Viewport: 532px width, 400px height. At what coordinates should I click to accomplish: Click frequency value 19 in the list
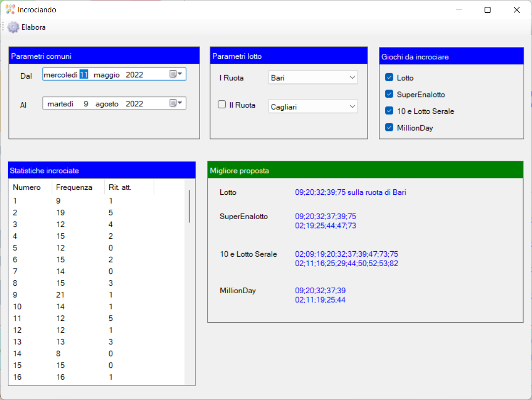tap(60, 213)
